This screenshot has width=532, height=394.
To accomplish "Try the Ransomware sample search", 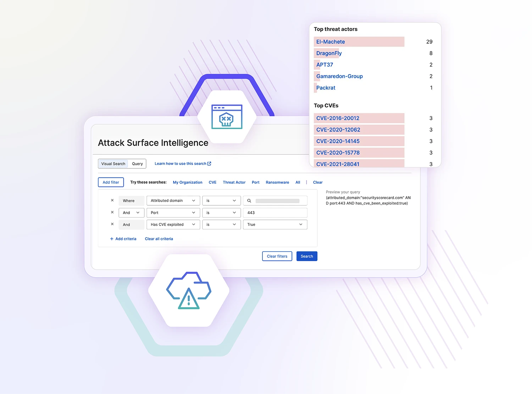I will tap(277, 182).
